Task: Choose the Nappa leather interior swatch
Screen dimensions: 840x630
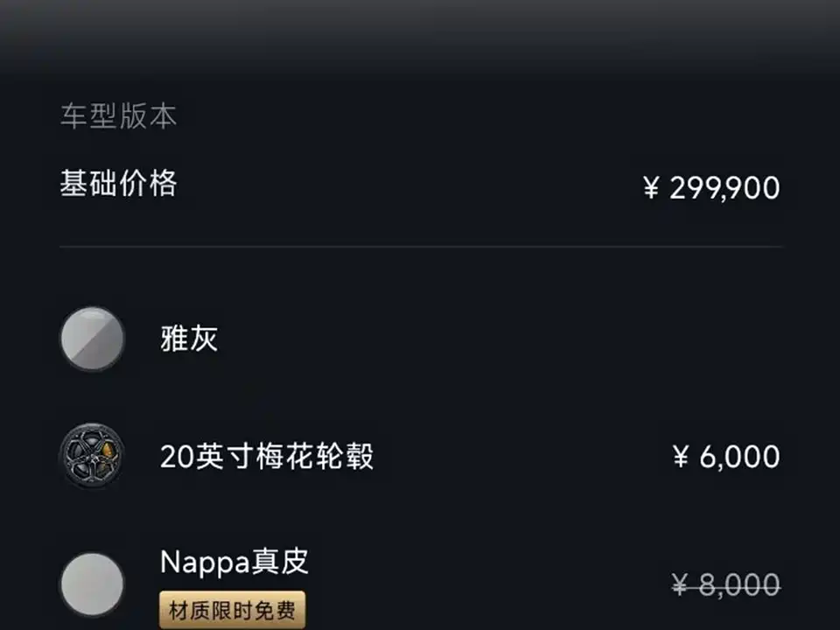Action: click(x=92, y=584)
